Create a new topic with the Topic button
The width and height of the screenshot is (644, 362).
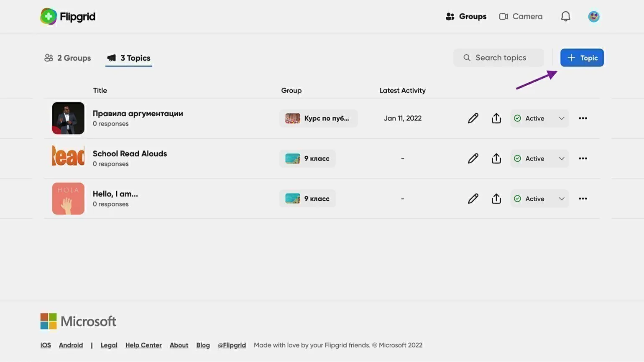[582, 58]
